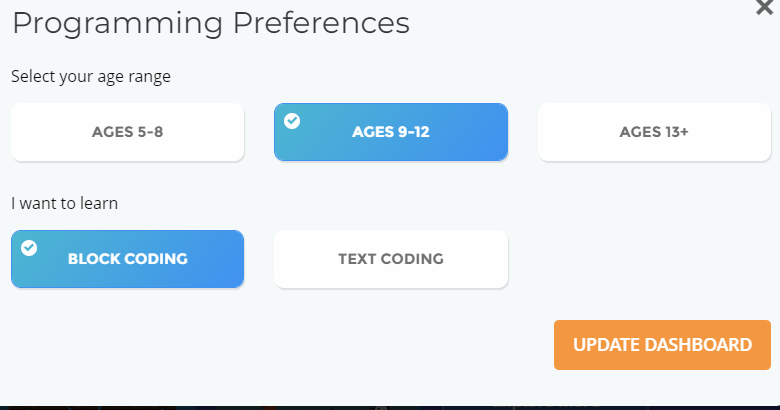Click the "I want to learn" label
Screen dimensions: 780x410
tap(65, 203)
